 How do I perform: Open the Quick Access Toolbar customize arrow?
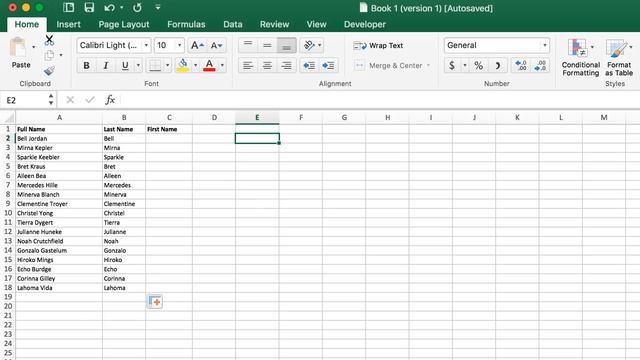(x=158, y=7)
